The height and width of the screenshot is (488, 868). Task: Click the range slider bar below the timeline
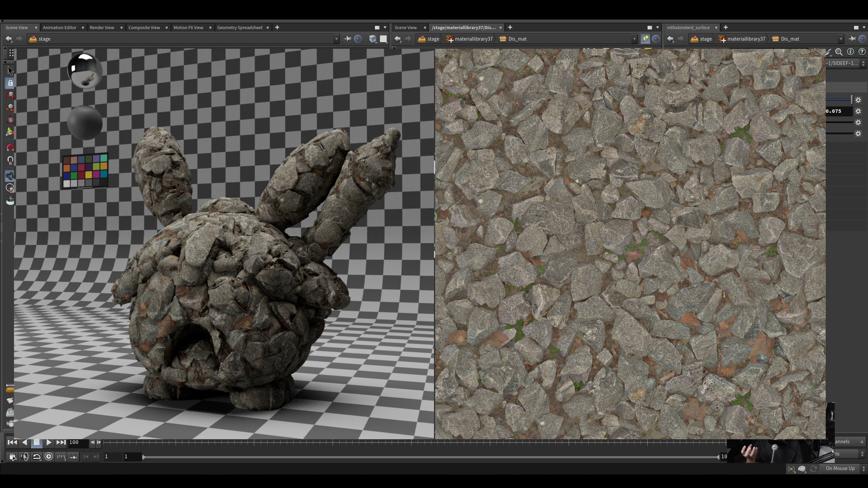[x=431, y=457]
